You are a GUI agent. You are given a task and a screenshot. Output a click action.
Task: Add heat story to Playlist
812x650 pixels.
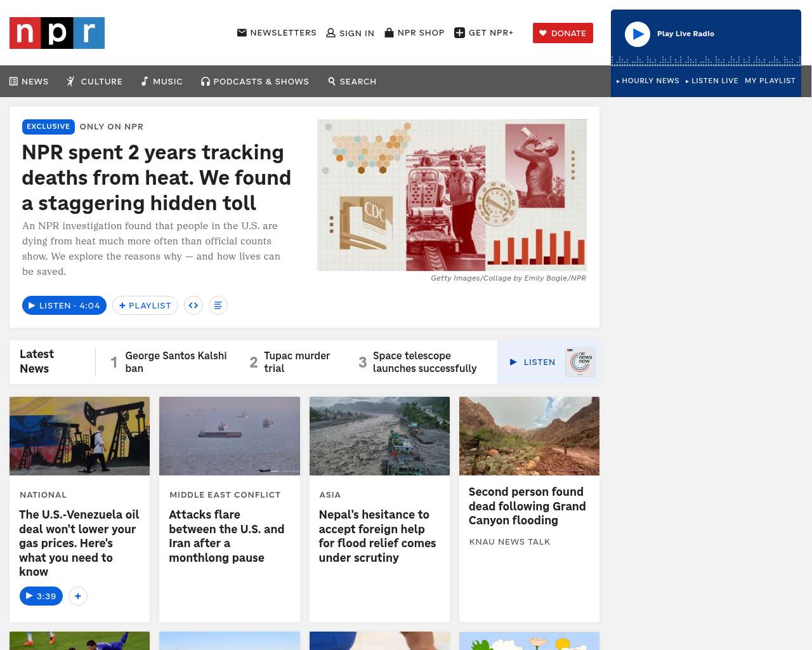(145, 305)
